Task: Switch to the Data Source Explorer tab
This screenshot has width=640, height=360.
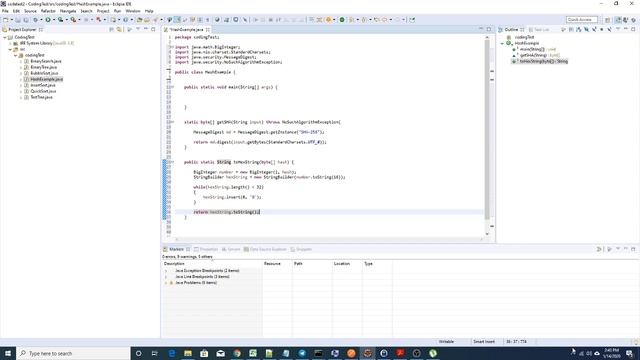Action: tap(265, 249)
